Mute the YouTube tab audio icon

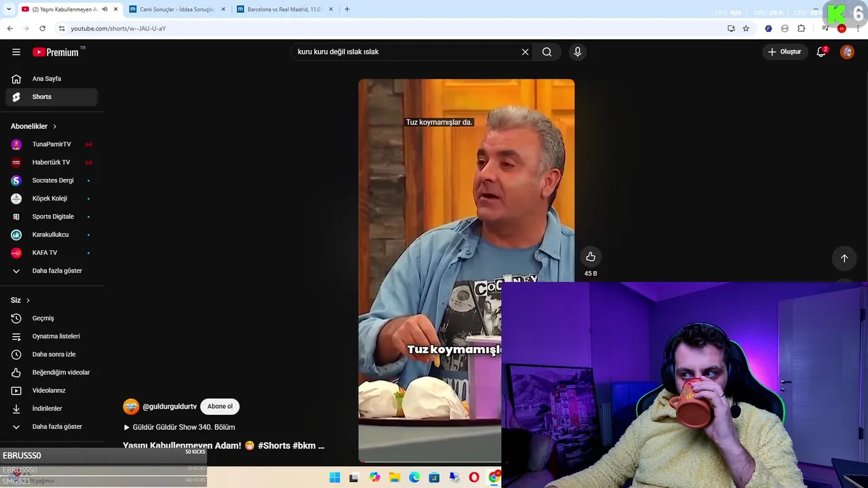[104, 9]
